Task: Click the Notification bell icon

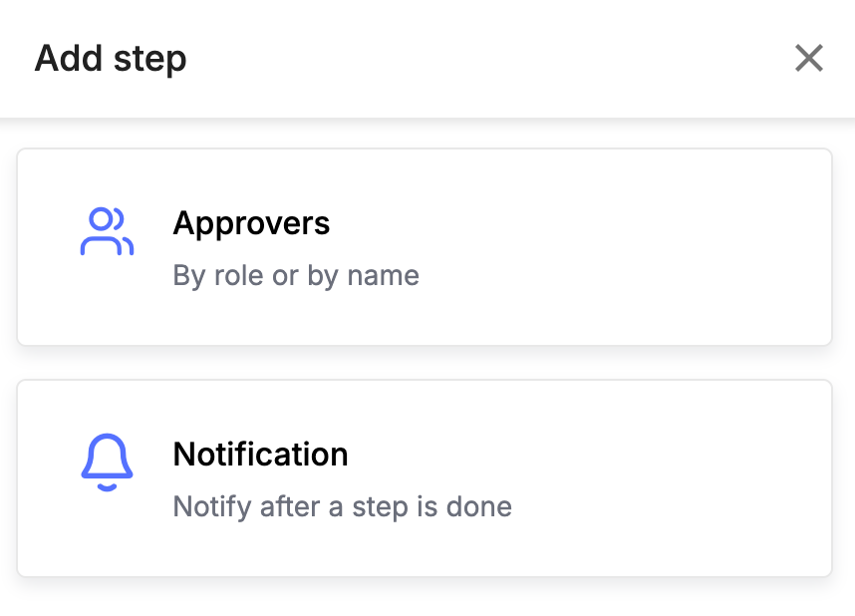Action: click(x=107, y=462)
